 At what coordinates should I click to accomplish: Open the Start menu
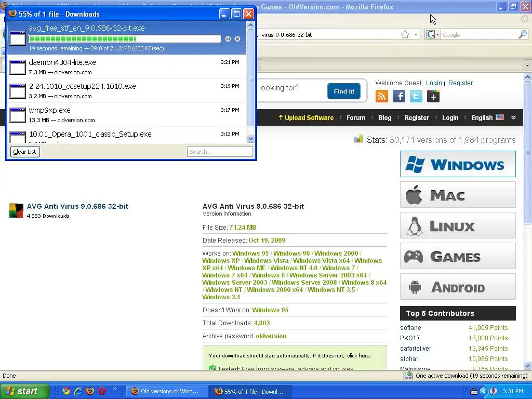[x=24, y=391]
